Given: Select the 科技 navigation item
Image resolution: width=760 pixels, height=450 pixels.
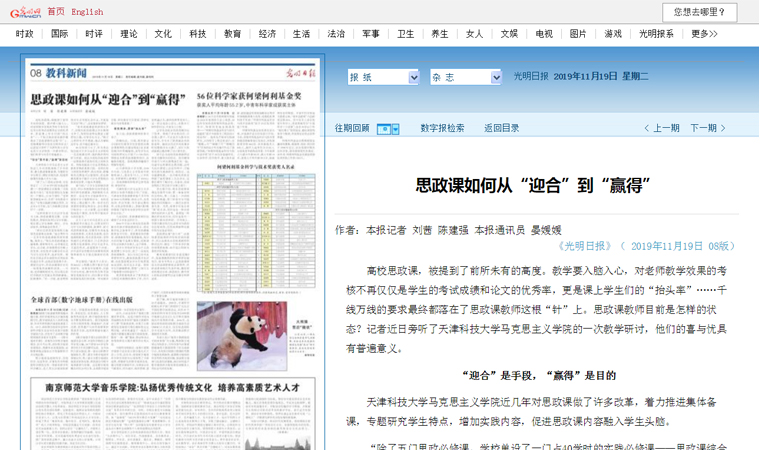Looking at the screenshot, I should click(x=197, y=34).
